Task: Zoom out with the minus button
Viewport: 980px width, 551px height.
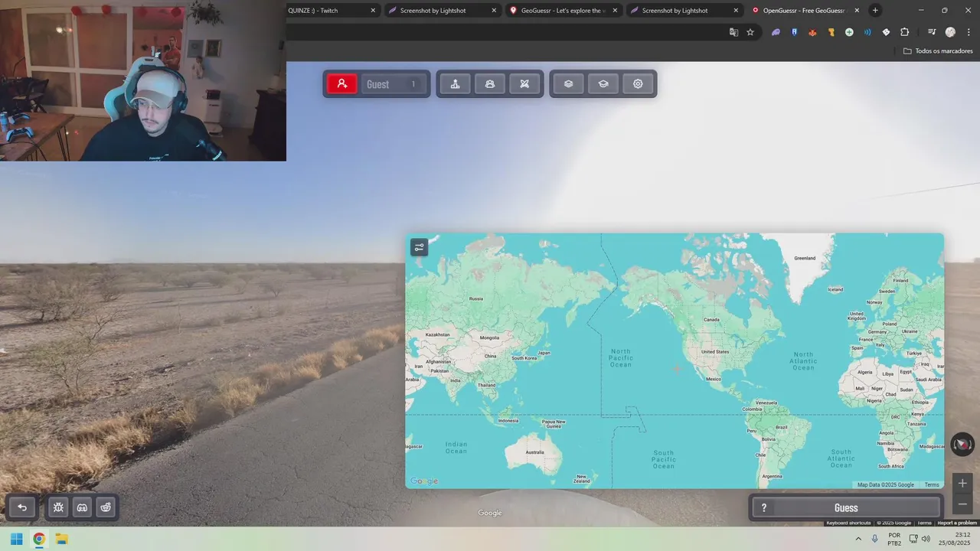Action: [x=962, y=504]
